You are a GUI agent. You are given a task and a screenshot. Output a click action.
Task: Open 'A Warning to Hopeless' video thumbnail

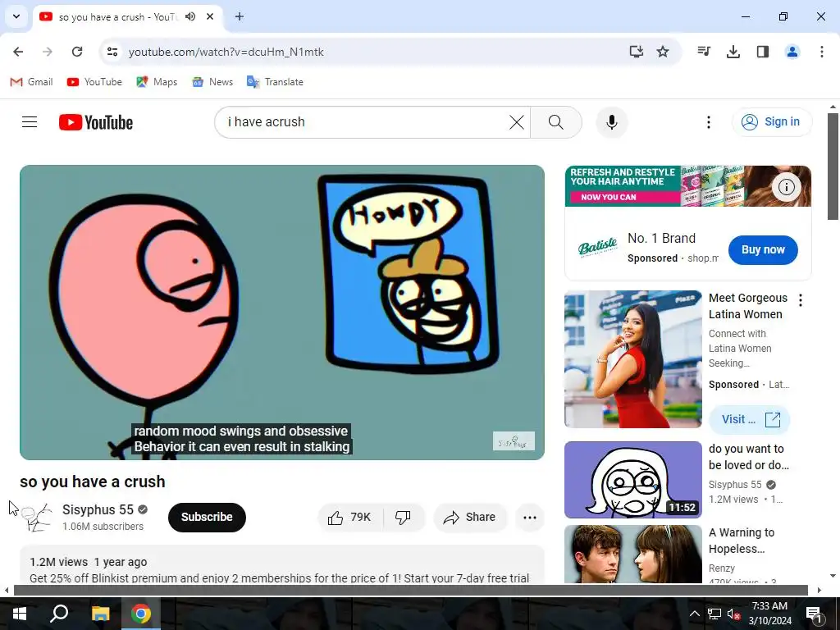(632, 554)
